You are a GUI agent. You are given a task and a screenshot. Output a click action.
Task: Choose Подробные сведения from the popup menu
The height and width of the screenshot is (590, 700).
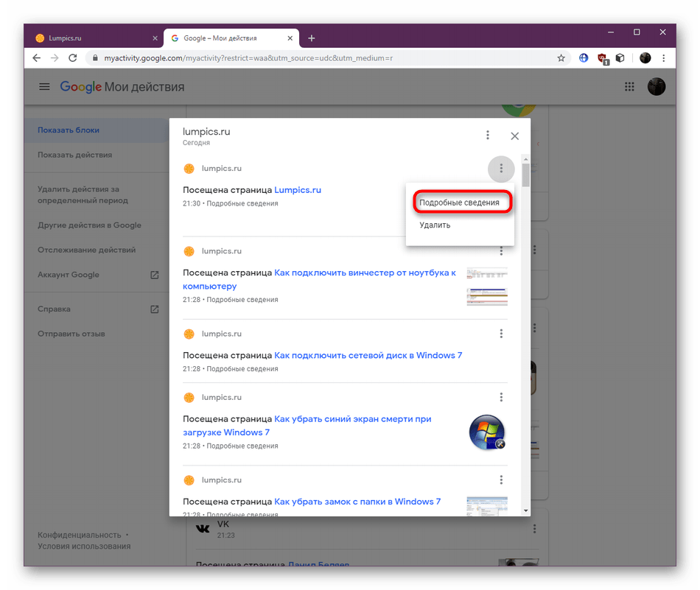click(x=459, y=203)
